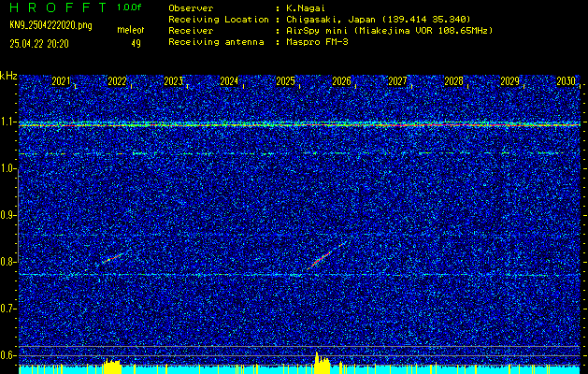Click the HROFFT title text
Viewport: 588px width, 374px height.
coord(58,7)
